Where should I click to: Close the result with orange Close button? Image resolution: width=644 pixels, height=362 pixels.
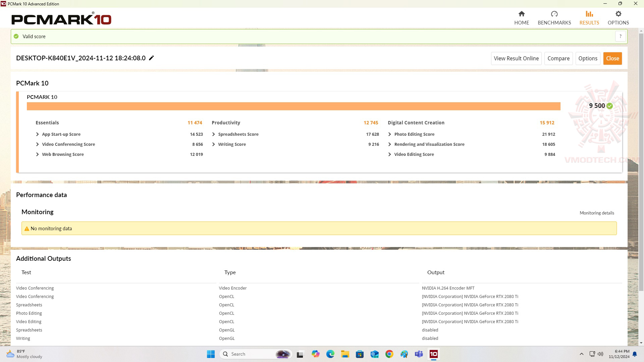[x=612, y=58]
